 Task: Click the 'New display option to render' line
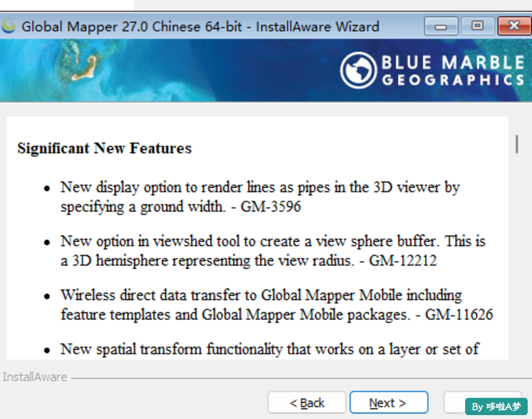[260, 187]
